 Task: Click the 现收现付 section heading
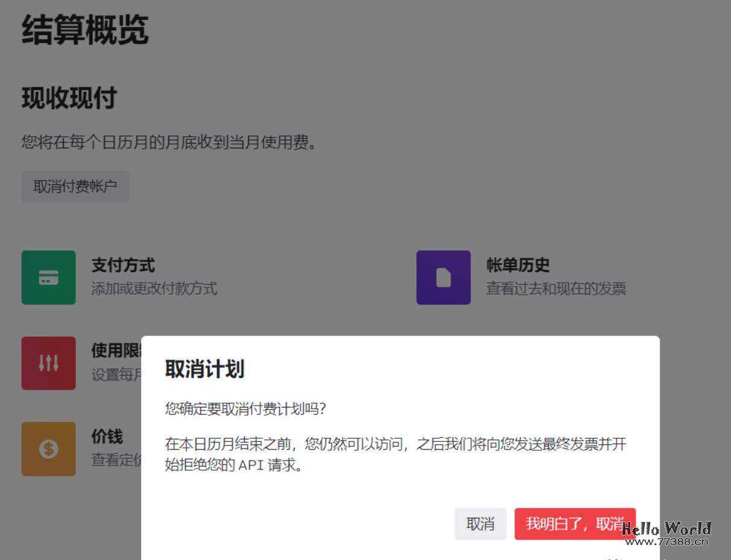pyautogui.click(x=69, y=98)
